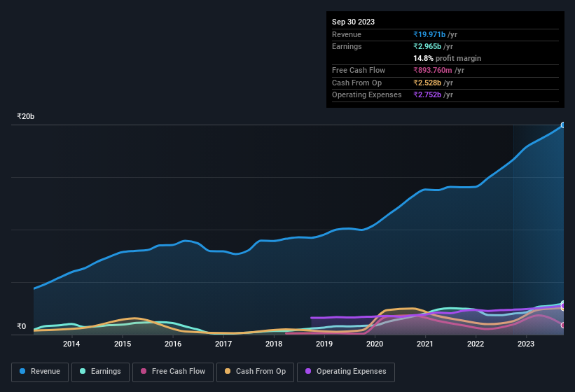Click the 2021 x-axis label
Image resolution: width=575 pixels, height=392 pixels.
click(425, 344)
